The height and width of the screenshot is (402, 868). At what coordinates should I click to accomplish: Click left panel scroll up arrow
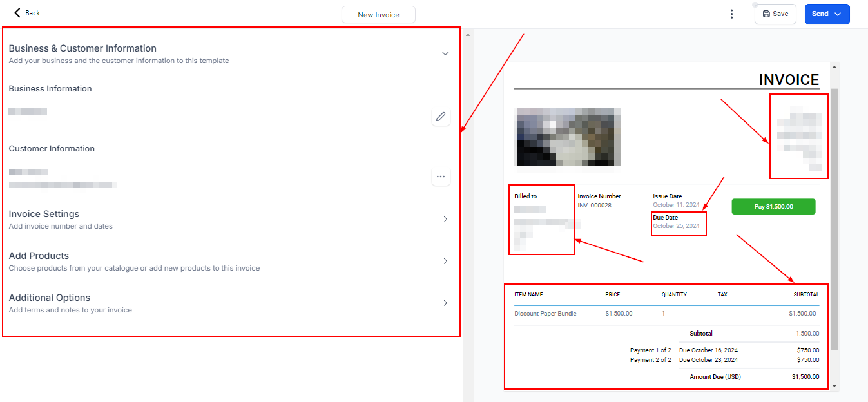coord(468,34)
